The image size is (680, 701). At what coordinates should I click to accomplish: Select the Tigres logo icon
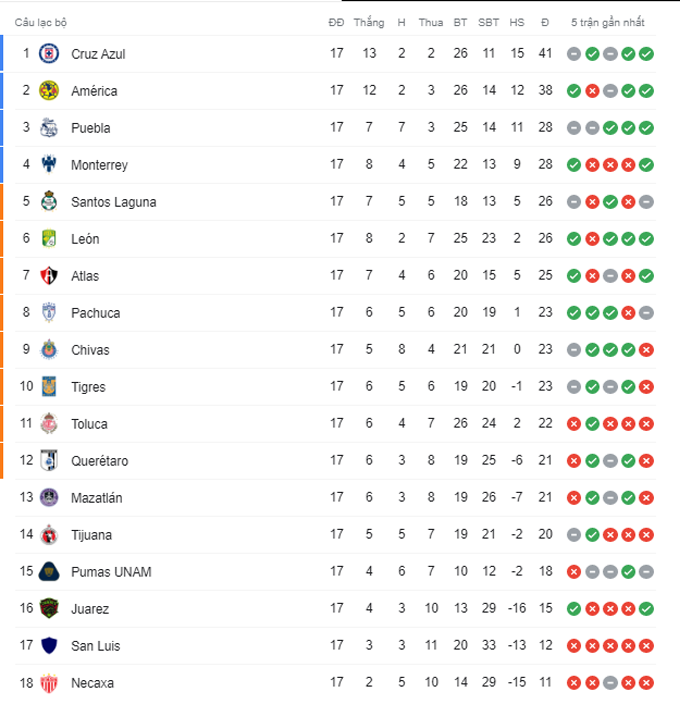(49, 387)
